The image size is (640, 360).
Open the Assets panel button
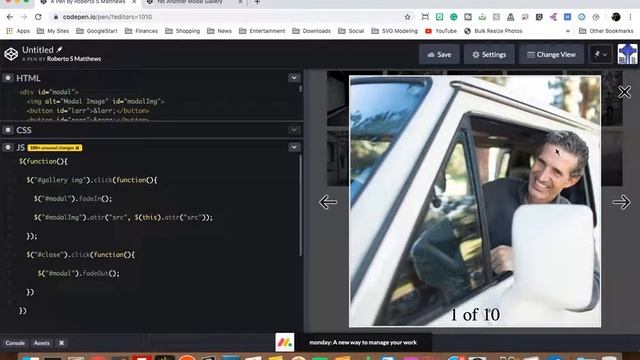coord(42,343)
